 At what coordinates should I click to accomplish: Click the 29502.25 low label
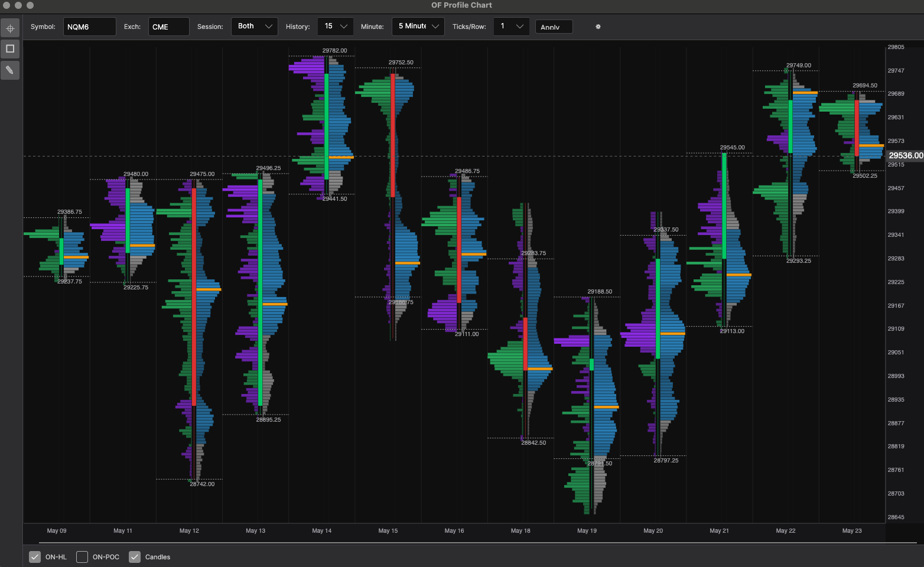point(865,175)
